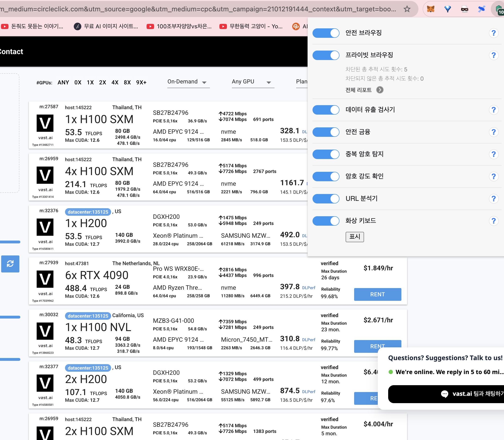
Task: Click 표시 button under 화상 키보드
Action: [354, 237]
